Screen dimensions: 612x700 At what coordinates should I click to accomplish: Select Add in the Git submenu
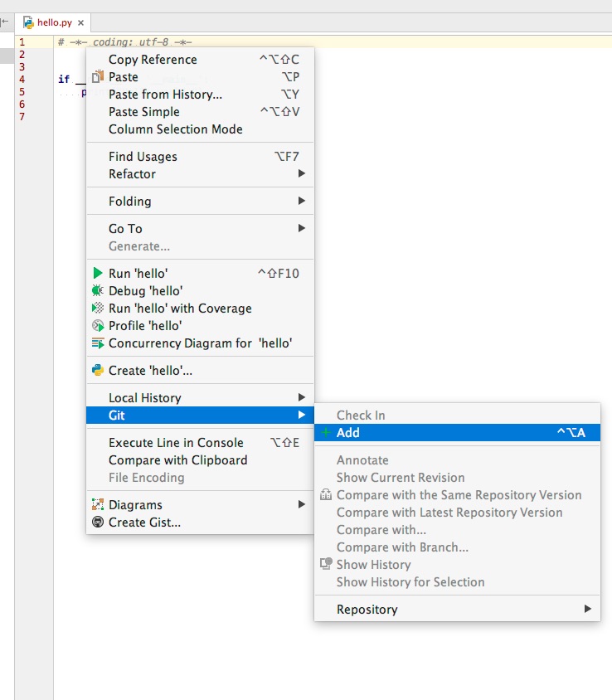click(457, 432)
